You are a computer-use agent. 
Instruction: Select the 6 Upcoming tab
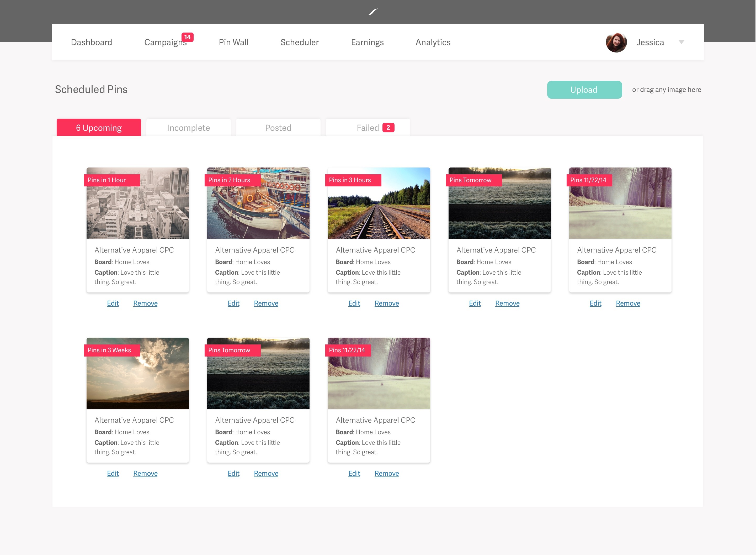[x=99, y=128]
